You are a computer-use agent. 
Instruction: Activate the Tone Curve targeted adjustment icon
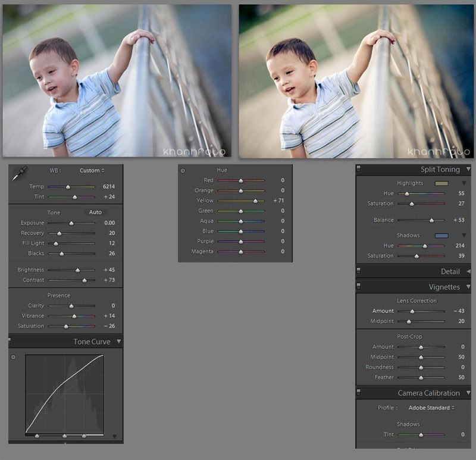13,357
